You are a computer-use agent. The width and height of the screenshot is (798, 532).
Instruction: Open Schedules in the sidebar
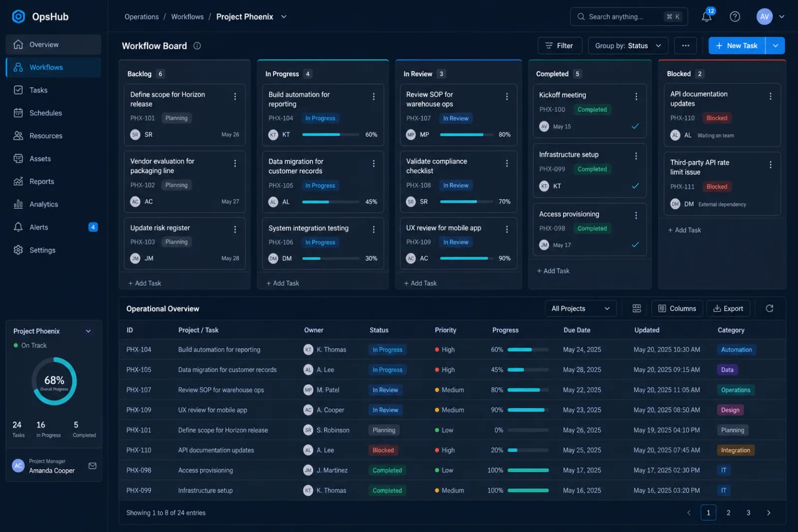coord(53,113)
